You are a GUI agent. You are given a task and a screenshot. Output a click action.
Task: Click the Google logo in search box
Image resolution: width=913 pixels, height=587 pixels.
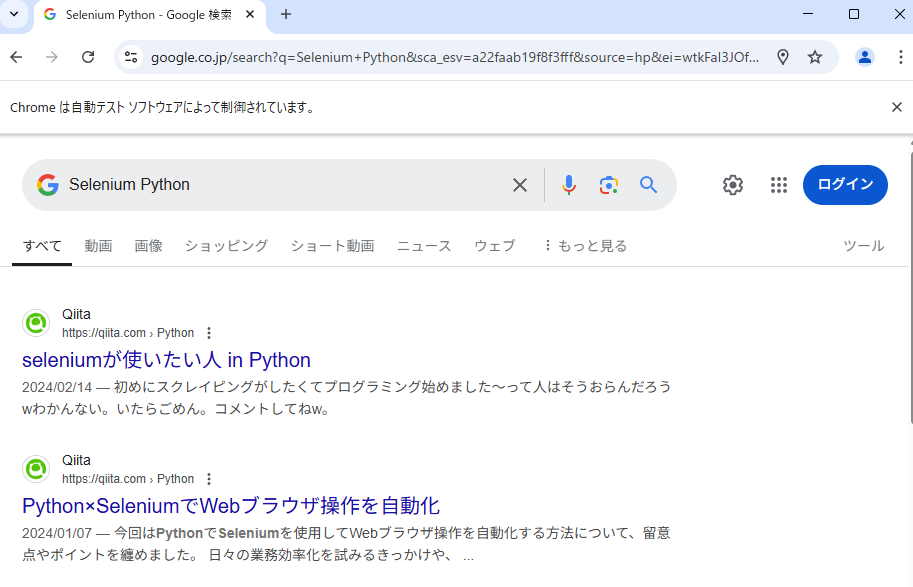48,185
